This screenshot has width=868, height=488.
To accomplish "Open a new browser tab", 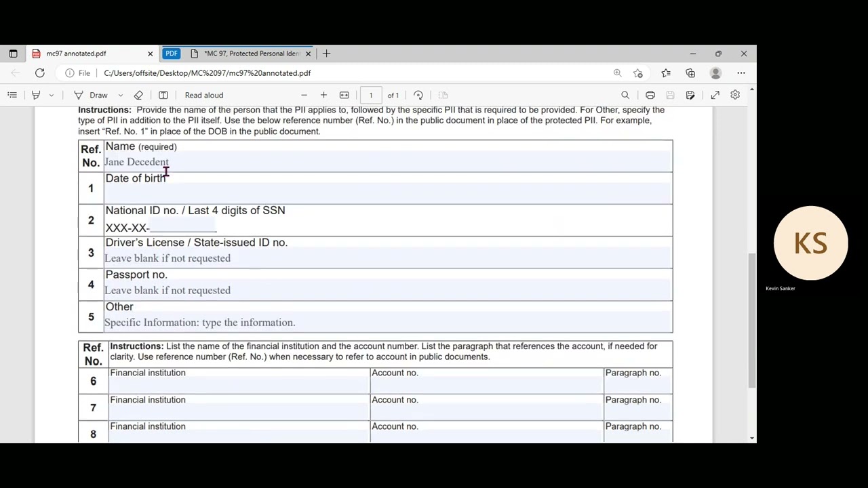I will pos(326,54).
